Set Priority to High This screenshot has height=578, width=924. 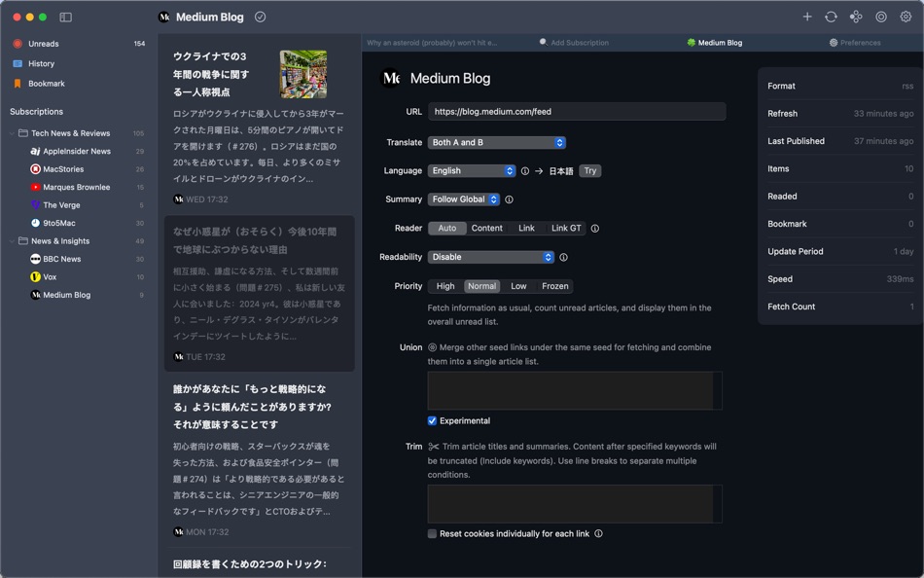coord(445,286)
